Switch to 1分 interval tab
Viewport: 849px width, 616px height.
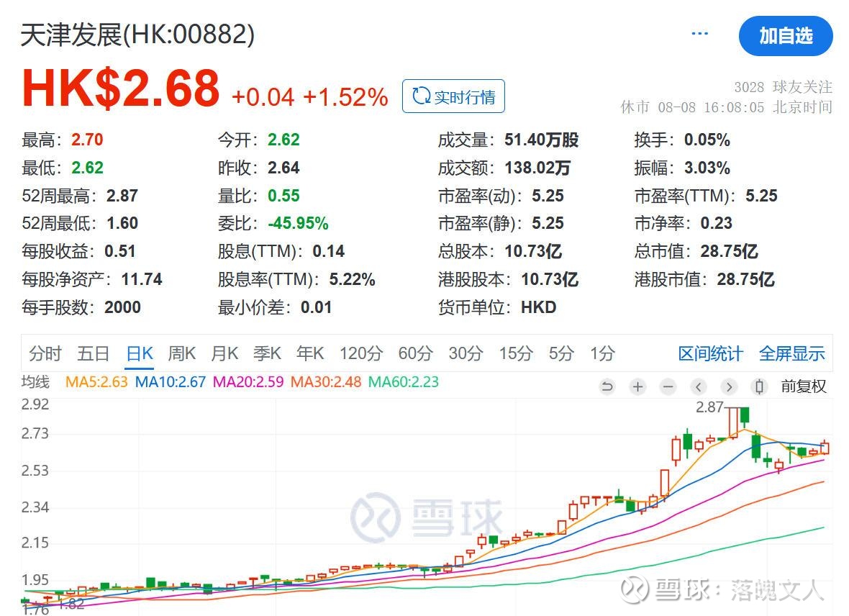click(602, 354)
